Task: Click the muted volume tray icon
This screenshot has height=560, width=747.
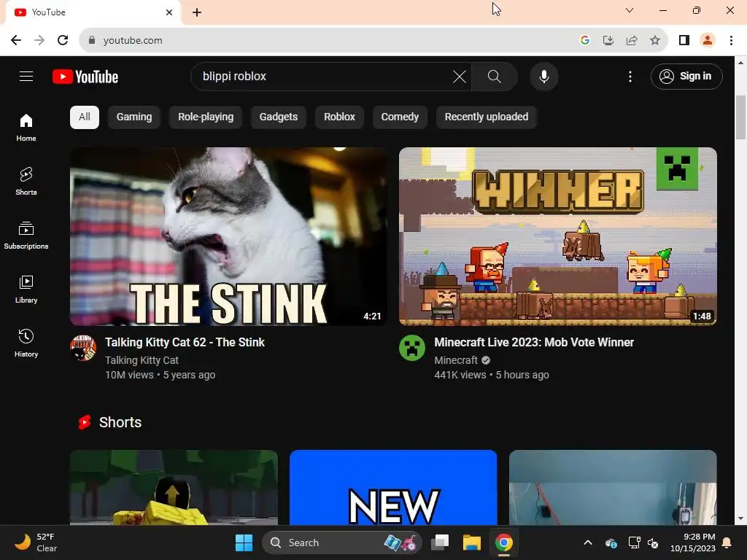Action: click(653, 542)
